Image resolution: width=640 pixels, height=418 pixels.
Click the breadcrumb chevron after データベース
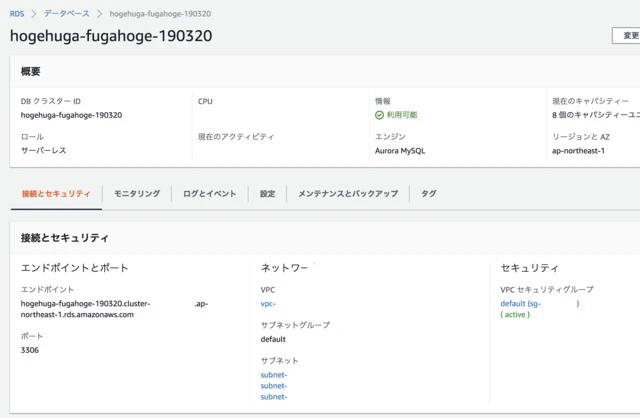click(99, 13)
